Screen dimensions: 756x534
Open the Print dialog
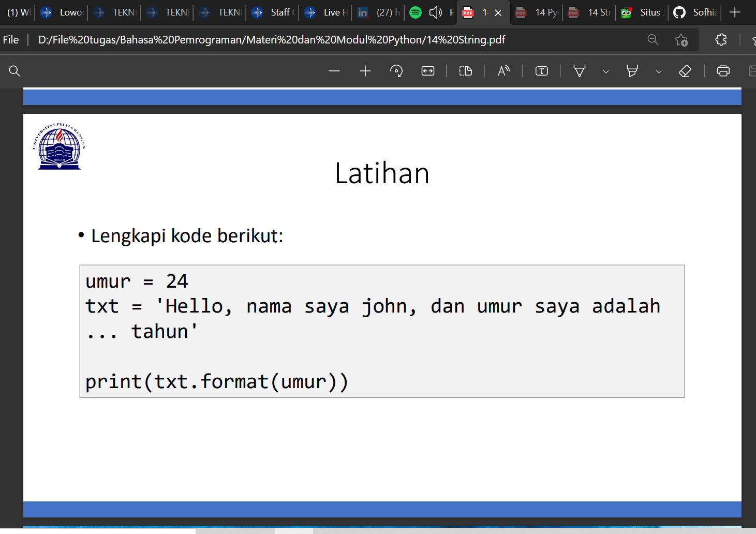tap(723, 71)
